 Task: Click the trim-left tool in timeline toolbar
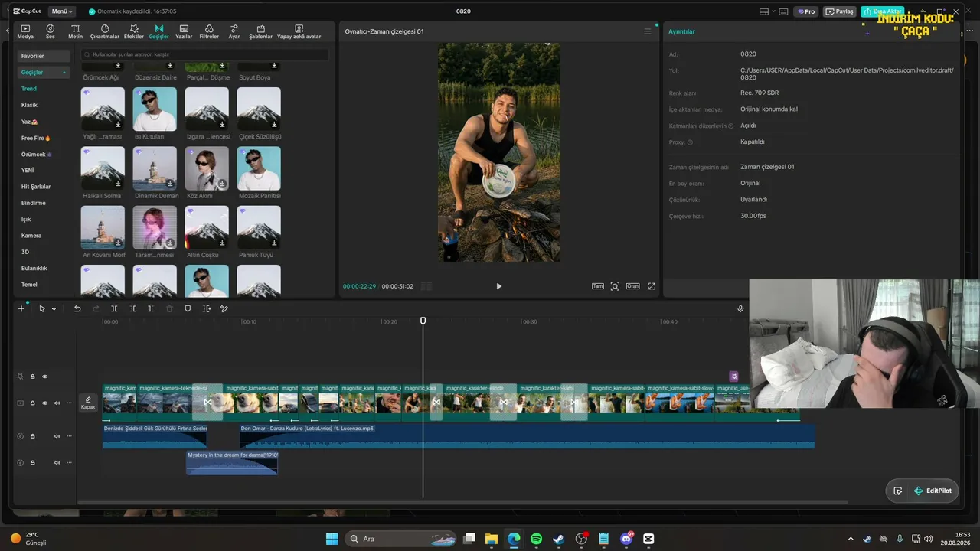click(x=132, y=308)
